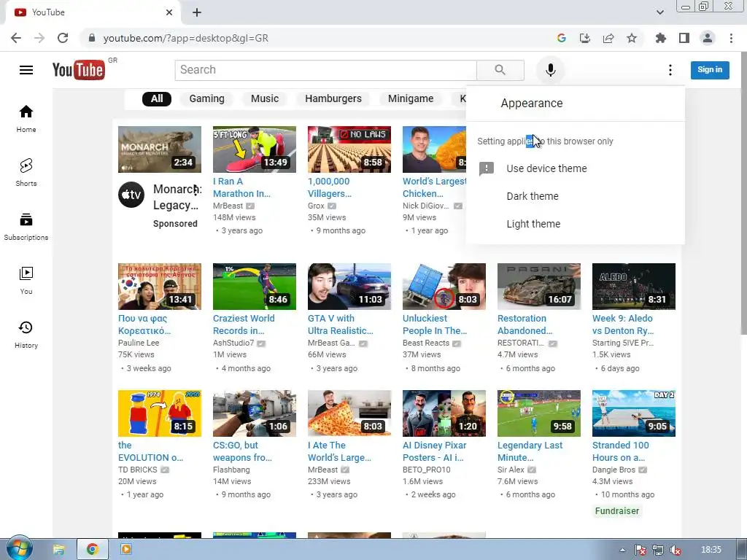This screenshot has height=560, width=747.
Task: Click the Google icon in address bar
Action: (x=561, y=38)
